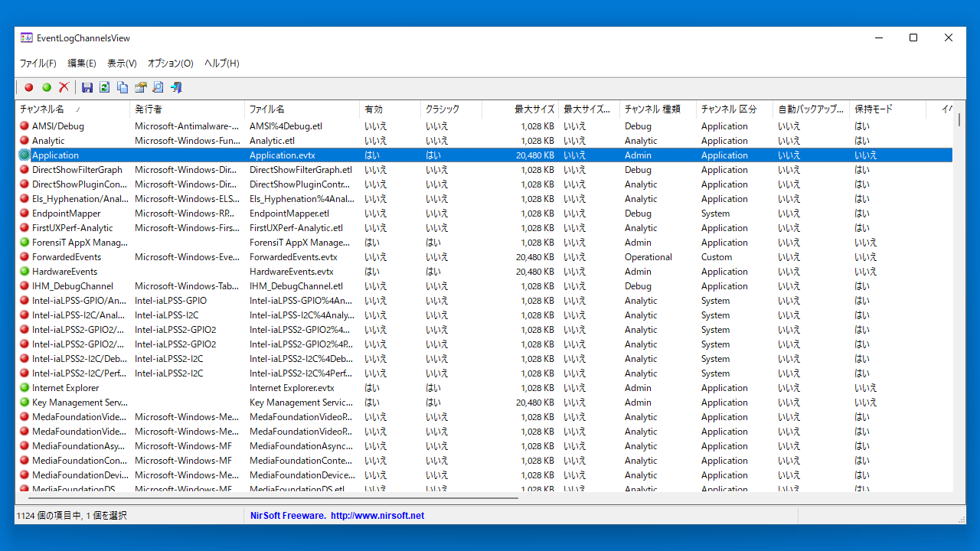Sort by the 自動バックアップ column header
Screen dimensions: 980x551
pos(811,109)
